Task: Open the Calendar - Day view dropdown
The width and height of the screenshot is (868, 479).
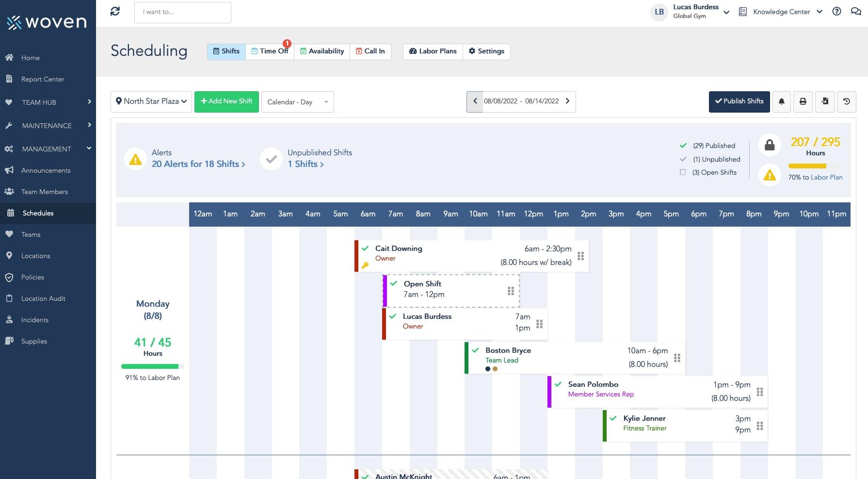Action: pos(298,102)
